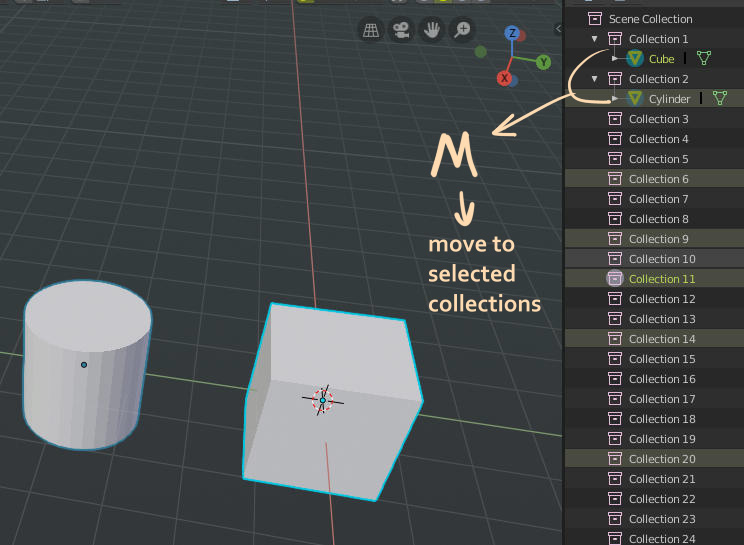Expand the Cylinder object entry
Image resolution: width=744 pixels, height=545 pixels.
click(615, 99)
